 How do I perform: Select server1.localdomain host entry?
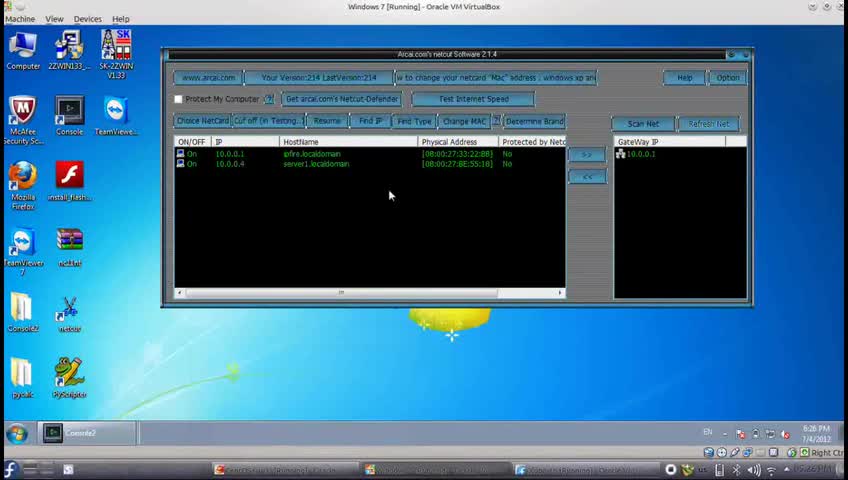click(316, 164)
